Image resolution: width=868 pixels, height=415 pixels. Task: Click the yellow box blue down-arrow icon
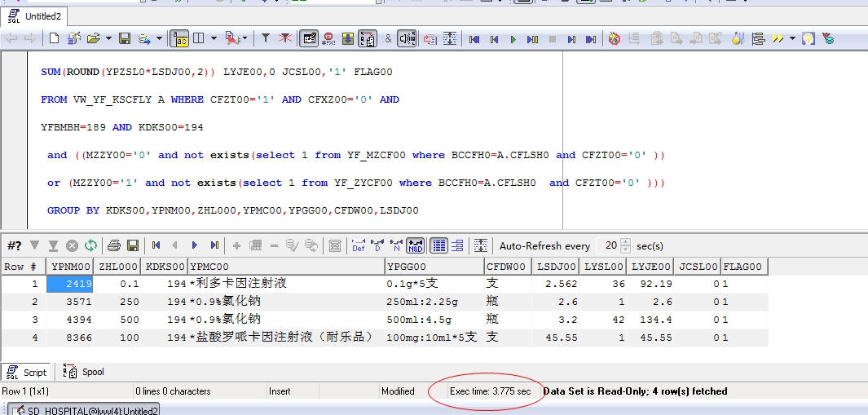348,39
